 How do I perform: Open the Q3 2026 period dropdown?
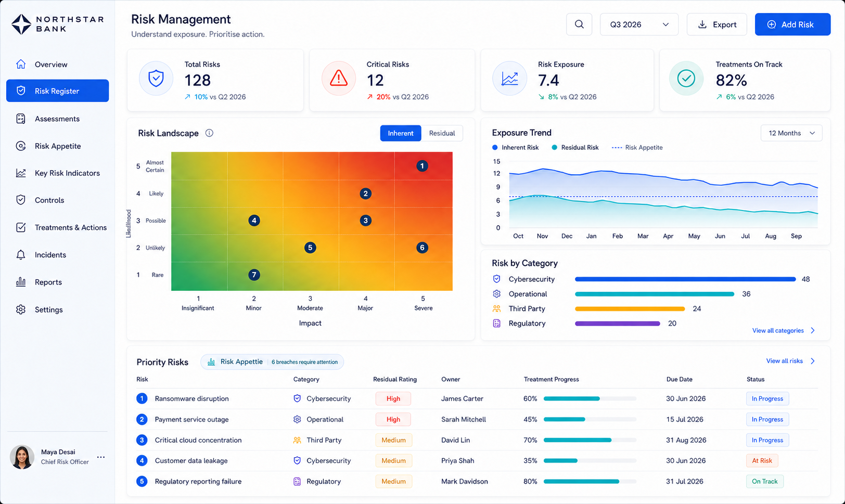(639, 24)
